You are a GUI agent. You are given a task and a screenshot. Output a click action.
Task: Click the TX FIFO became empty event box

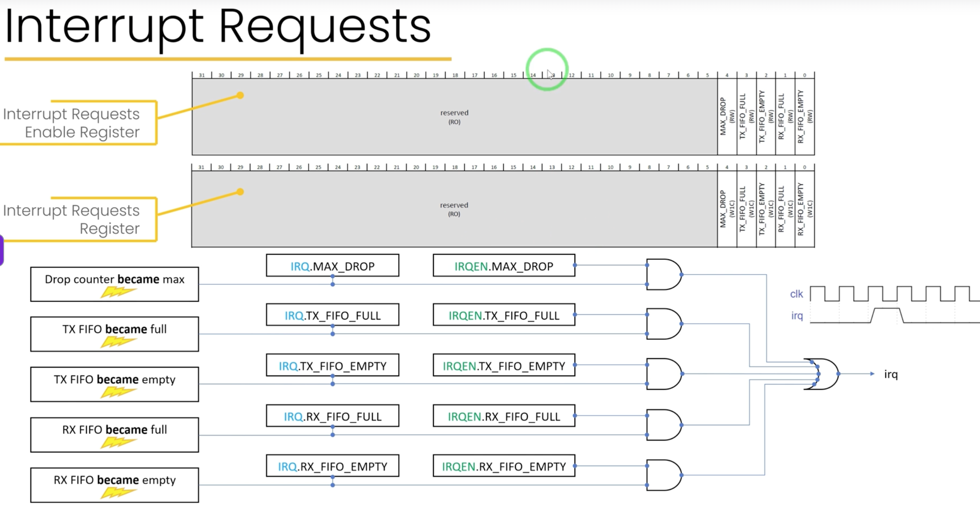pos(114,384)
